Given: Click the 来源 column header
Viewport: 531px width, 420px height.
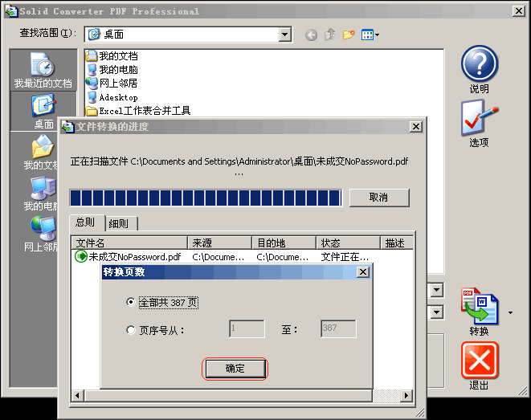Looking at the screenshot, I should tap(219, 243).
